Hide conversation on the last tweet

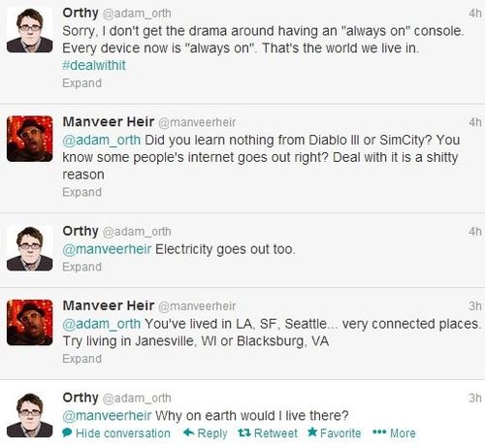click(116, 433)
